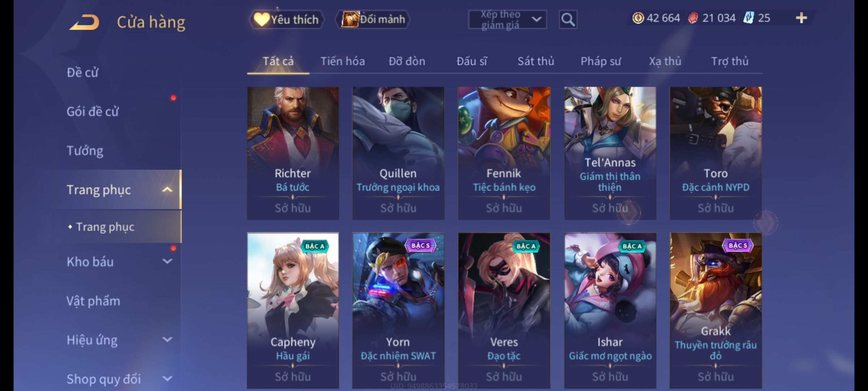
Task: Expand the Kho báu section
Action: coord(167,261)
